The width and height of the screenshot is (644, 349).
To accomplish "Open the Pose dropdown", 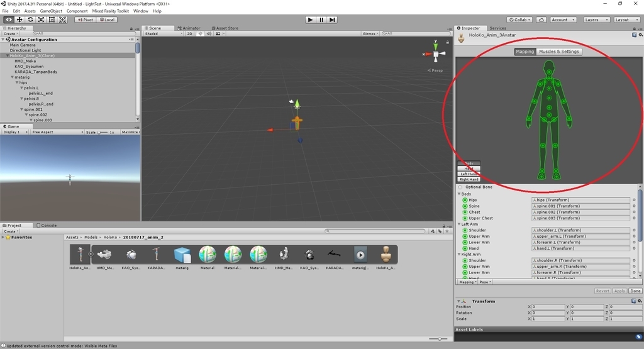I will pos(485,282).
